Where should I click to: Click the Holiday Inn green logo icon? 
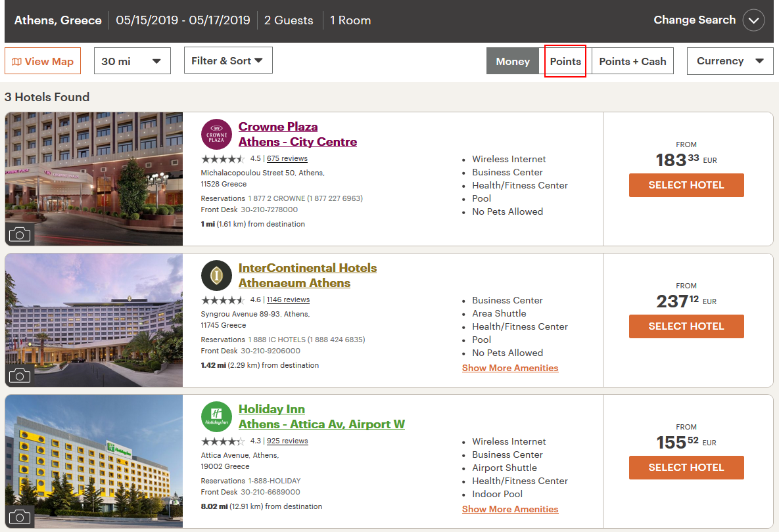pyautogui.click(x=216, y=417)
